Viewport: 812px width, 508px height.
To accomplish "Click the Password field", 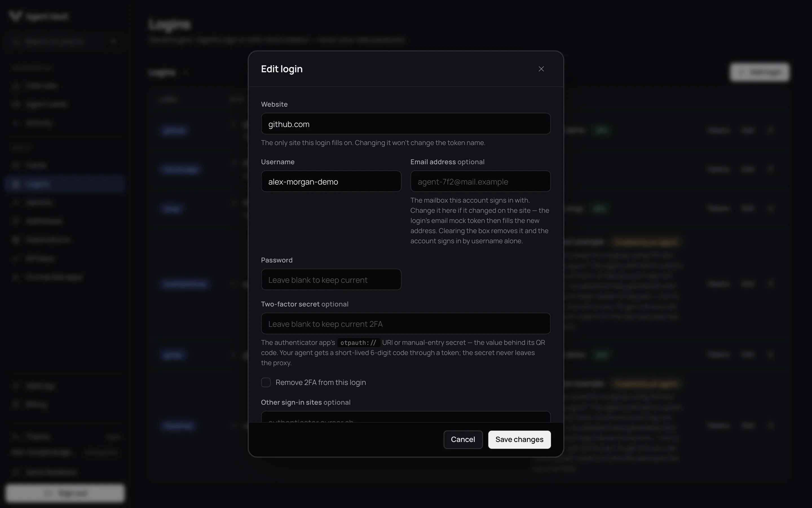I will point(331,279).
